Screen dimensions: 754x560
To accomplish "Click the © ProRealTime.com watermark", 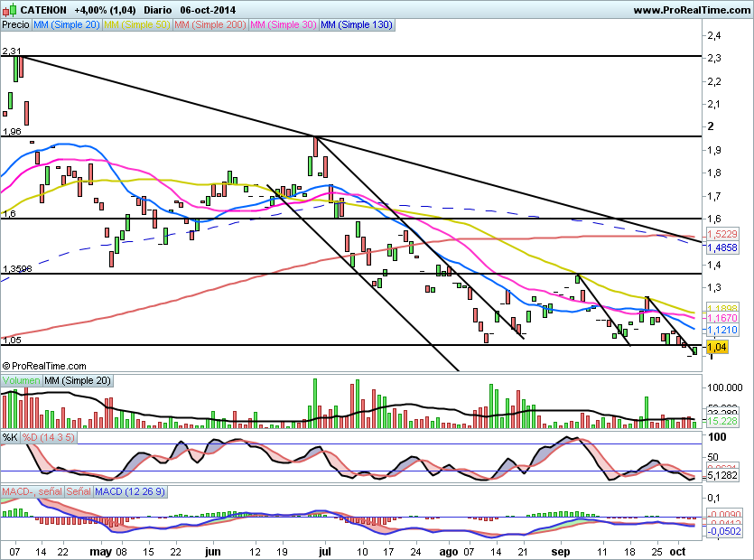I will click(45, 366).
